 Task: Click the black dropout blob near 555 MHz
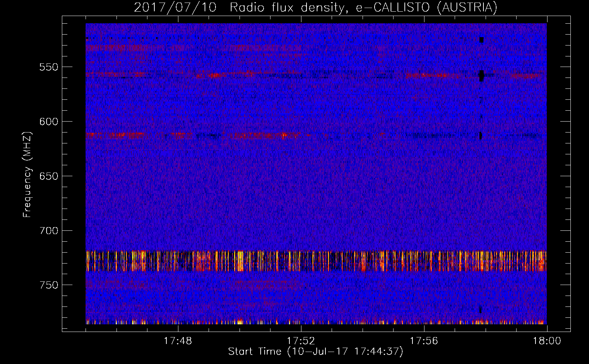tap(482, 76)
